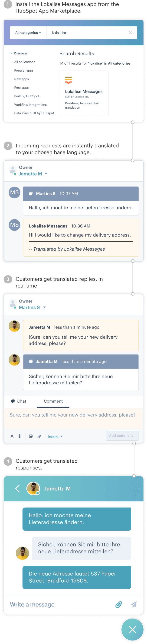Click the text formatting A icon

12,436
